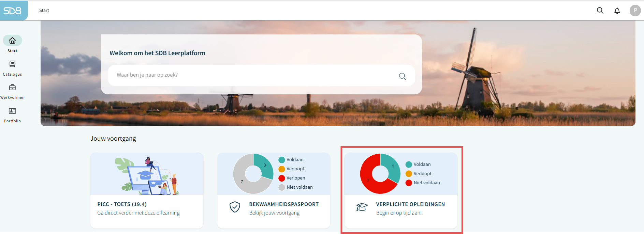The height and width of the screenshot is (234, 644).
Task: Open the BEKWAAMHEIDSPASPOORT card title
Action: tap(284, 204)
